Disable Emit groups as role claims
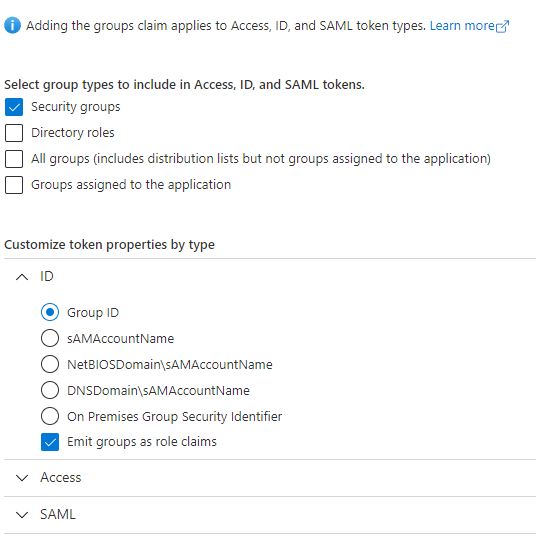Viewport: 536px width, 544px height. [50, 442]
